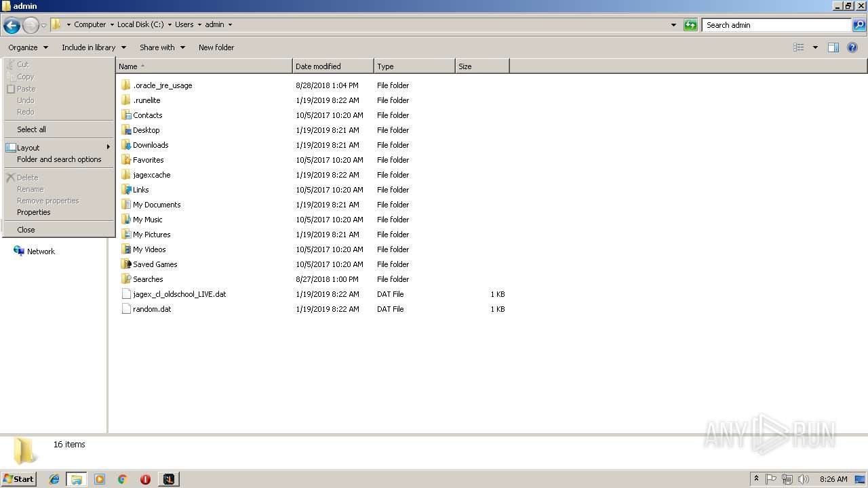Select the Saved Games folder icon
The height and width of the screenshot is (488, 868).
pyautogui.click(x=126, y=264)
